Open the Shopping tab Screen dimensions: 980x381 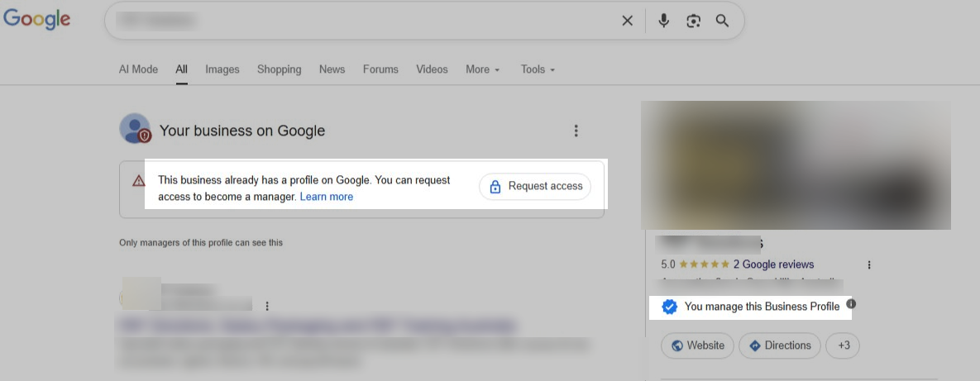[x=280, y=69]
